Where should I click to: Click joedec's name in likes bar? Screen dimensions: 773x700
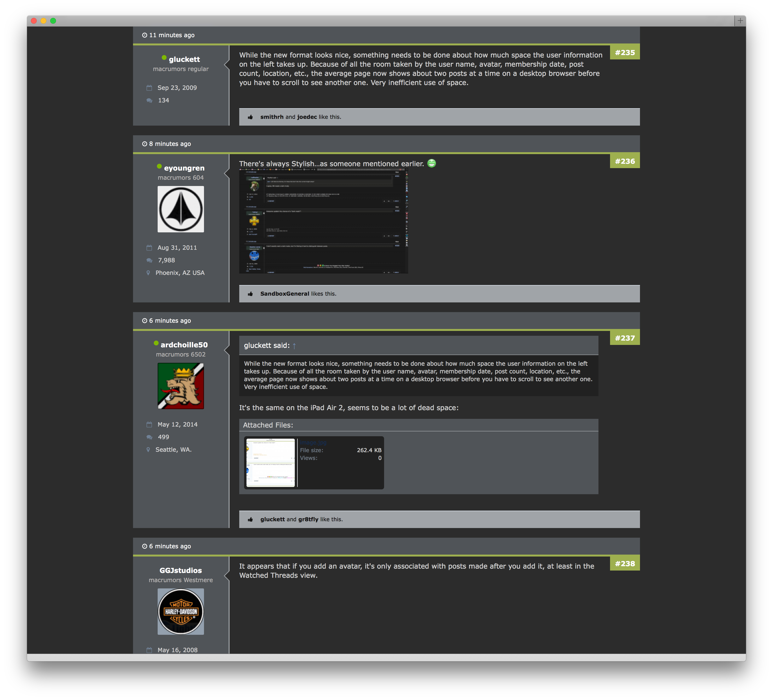307,117
